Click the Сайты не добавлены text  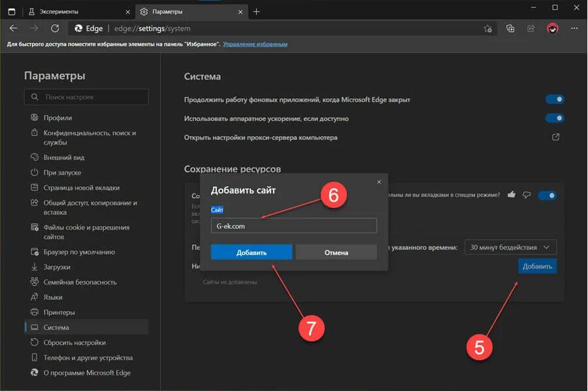tap(230, 282)
